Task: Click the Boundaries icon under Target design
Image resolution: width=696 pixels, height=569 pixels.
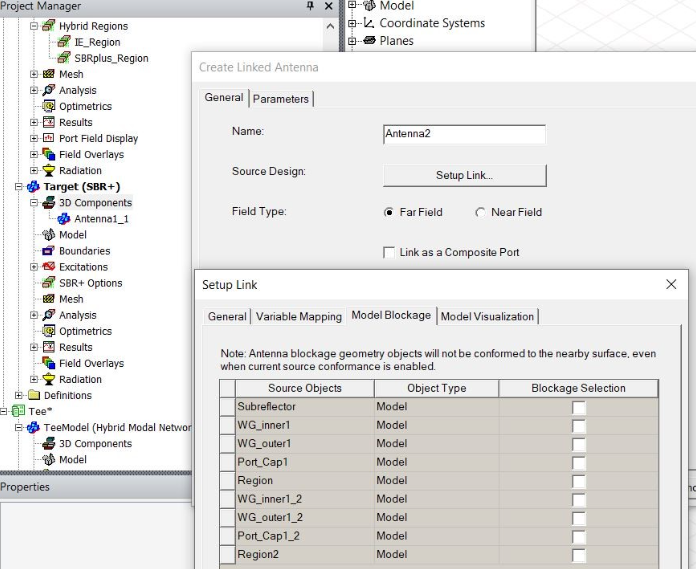Action: (49, 251)
